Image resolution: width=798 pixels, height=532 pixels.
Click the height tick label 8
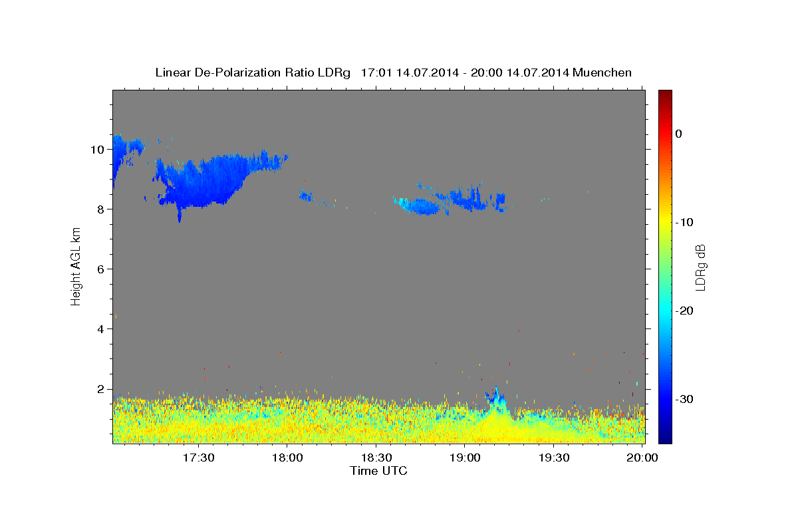pyautogui.click(x=101, y=209)
